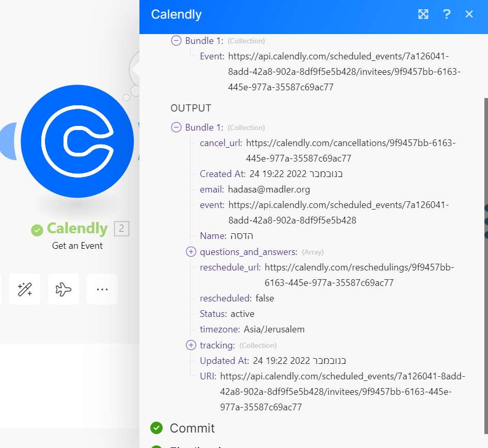Select the timezone Asia/Jerusalem value
The width and height of the screenshot is (488, 448).
pos(274,329)
